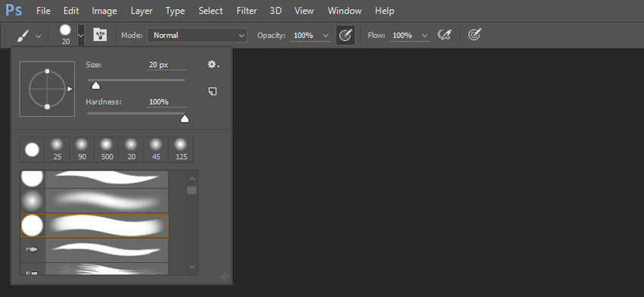Create new preset from this brush
This screenshot has width=644, height=297.
tap(212, 91)
